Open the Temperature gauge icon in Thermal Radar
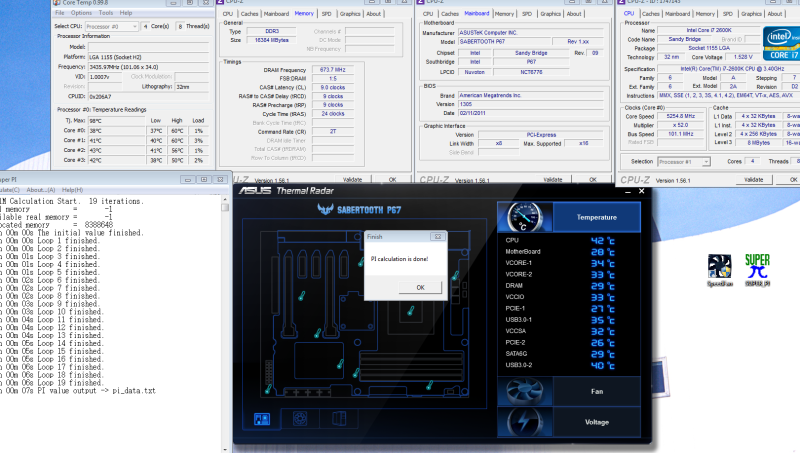The width and height of the screenshot is (800, 453). (x=525, y=217)
